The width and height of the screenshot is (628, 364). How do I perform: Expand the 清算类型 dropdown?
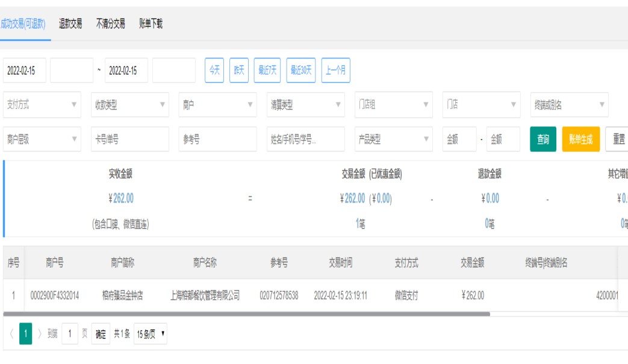pyautogui.click(x=305, y=104)
